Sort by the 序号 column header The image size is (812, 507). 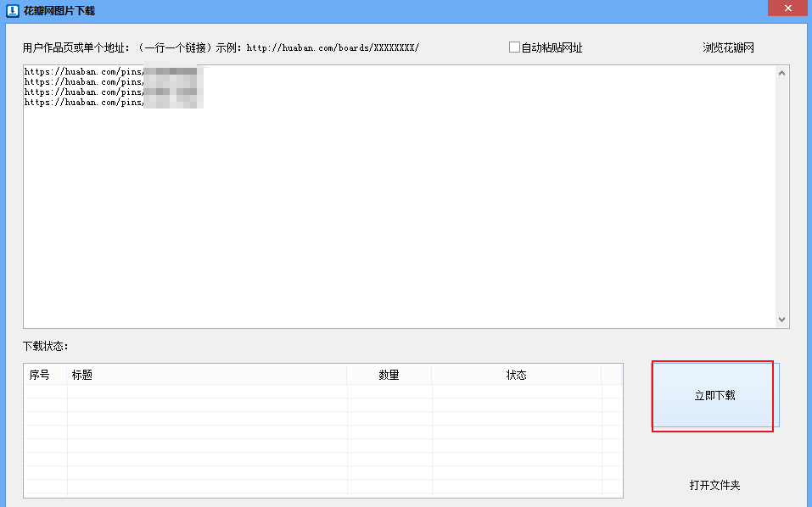(40, 375)
